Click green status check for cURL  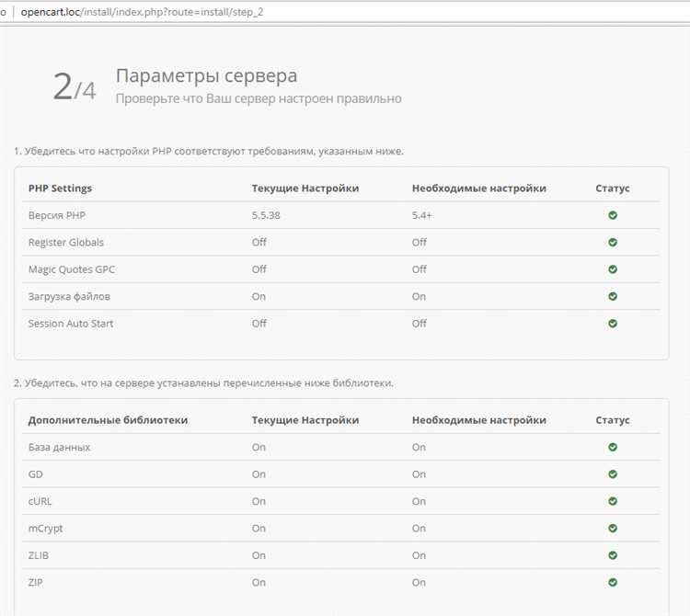point(613,501)
